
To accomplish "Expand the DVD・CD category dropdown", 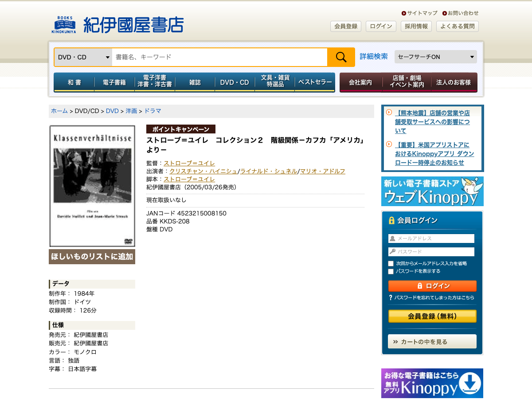I will click(83, 57).
